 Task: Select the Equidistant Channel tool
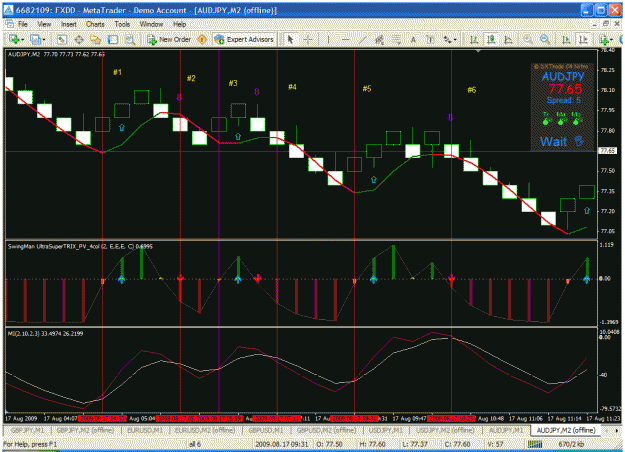(x=379, y=39)
